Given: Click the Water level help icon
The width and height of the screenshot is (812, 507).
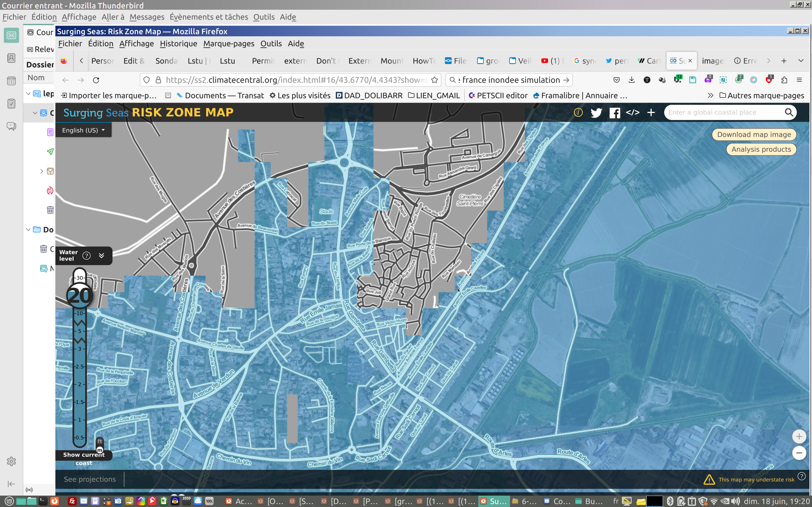Looking at the screenshot, I should [x=86, y=256].
